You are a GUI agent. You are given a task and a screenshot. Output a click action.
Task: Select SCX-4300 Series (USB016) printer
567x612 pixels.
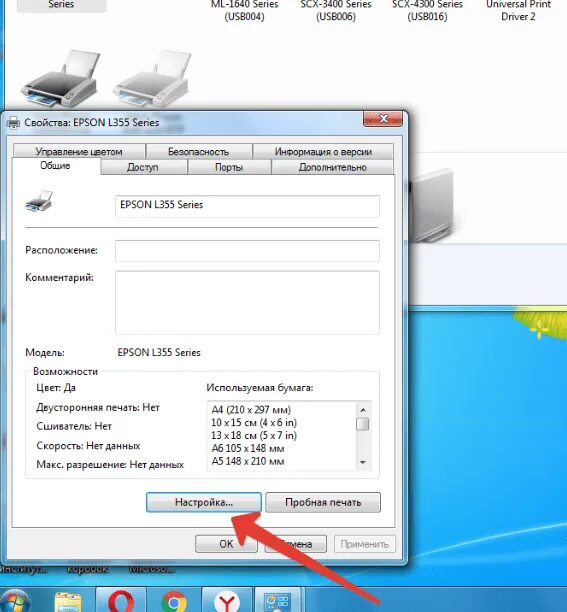(x=427, y=11)
